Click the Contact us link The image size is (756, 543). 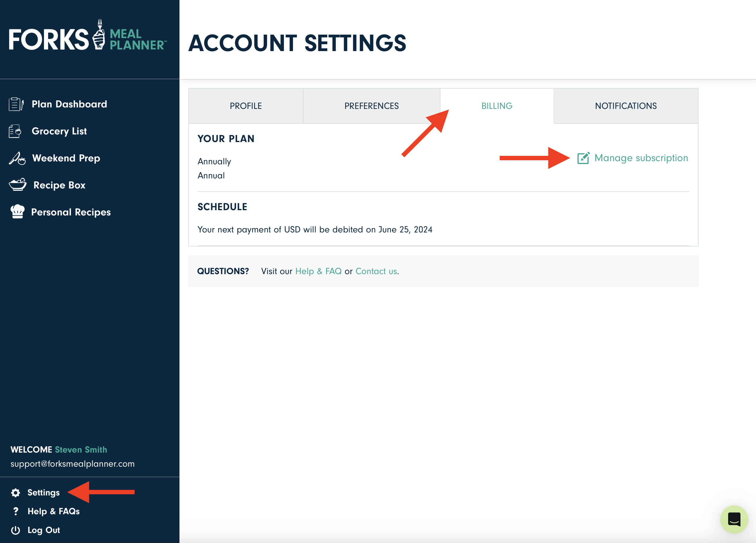pos(376,271)
